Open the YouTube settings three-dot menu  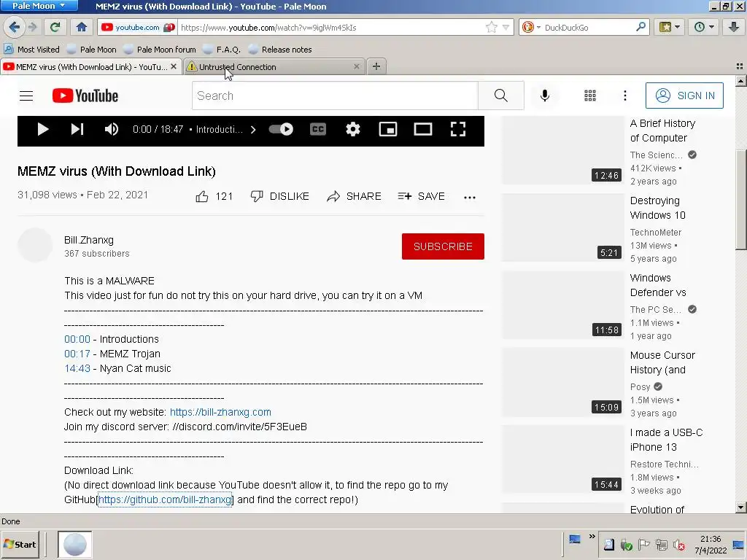[x=624, y=96]
